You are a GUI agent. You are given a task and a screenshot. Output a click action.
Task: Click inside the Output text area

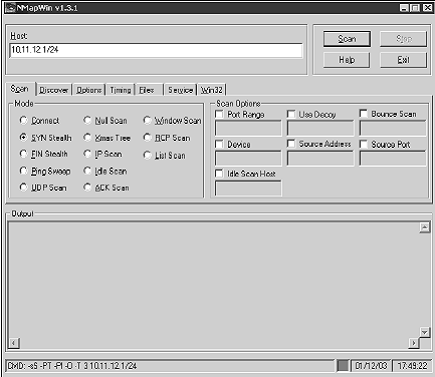[213, 280]
